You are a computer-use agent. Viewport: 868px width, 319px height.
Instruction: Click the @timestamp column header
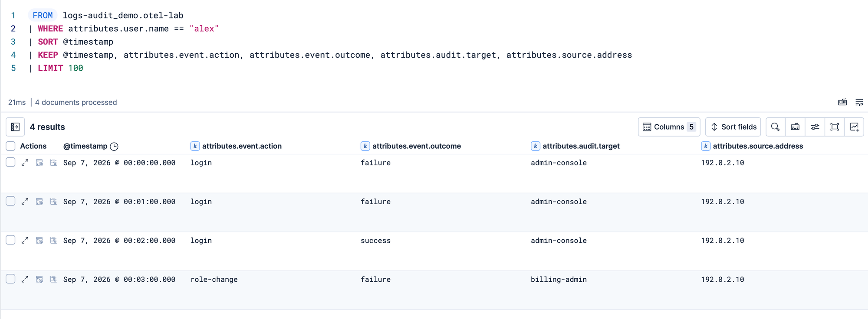(x=85, y=146)
